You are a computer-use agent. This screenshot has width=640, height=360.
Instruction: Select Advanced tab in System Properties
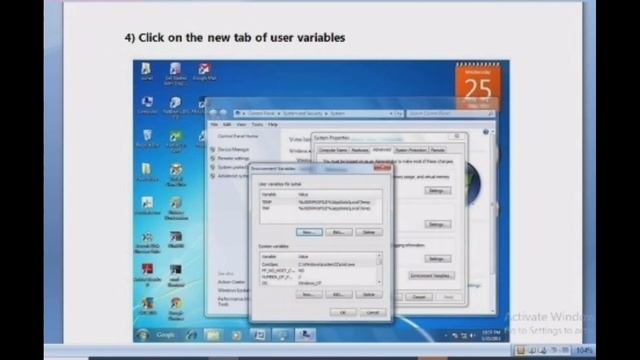382,150
